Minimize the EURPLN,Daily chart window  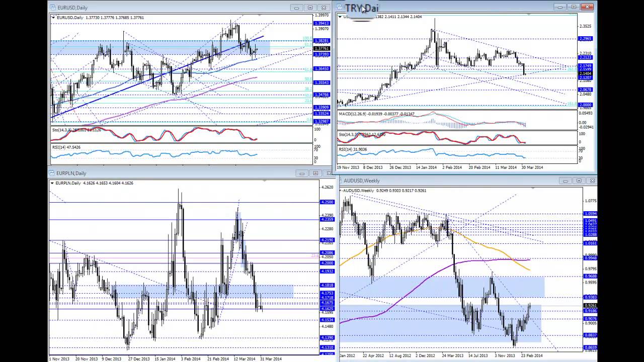pos(302,173)
